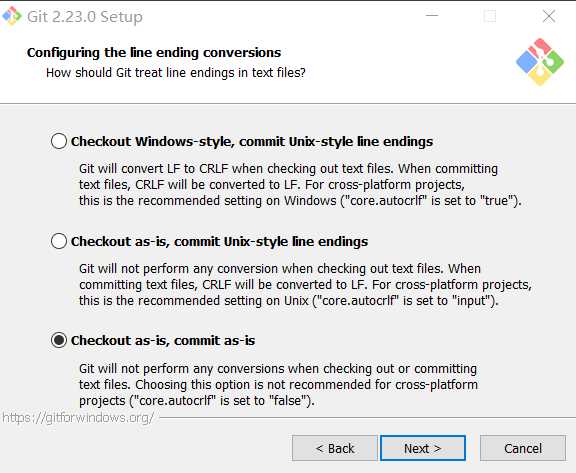Go back with the Back button
Image resolution: width=576 pixels, height=473 pixels.
[335, 448]
